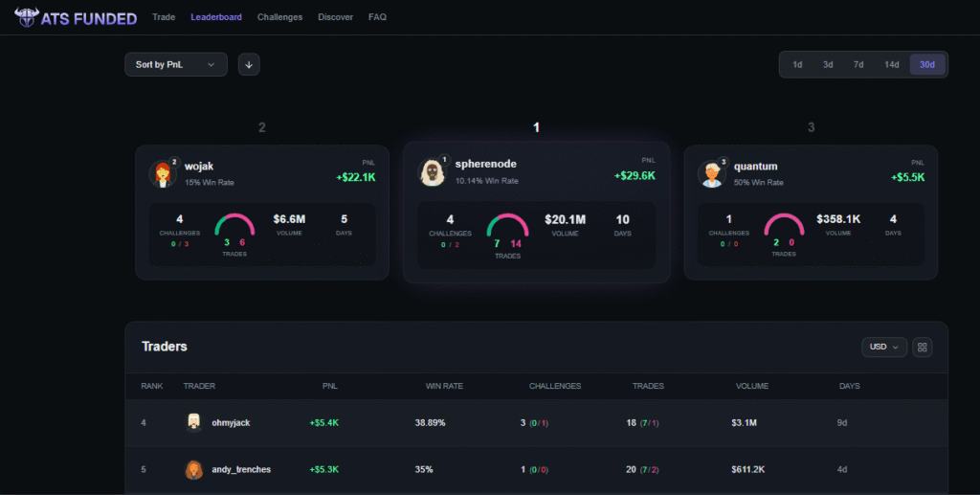Switch to grid view layout icon
The height and width of the screenshot is (495, 980).
point(923,348)
